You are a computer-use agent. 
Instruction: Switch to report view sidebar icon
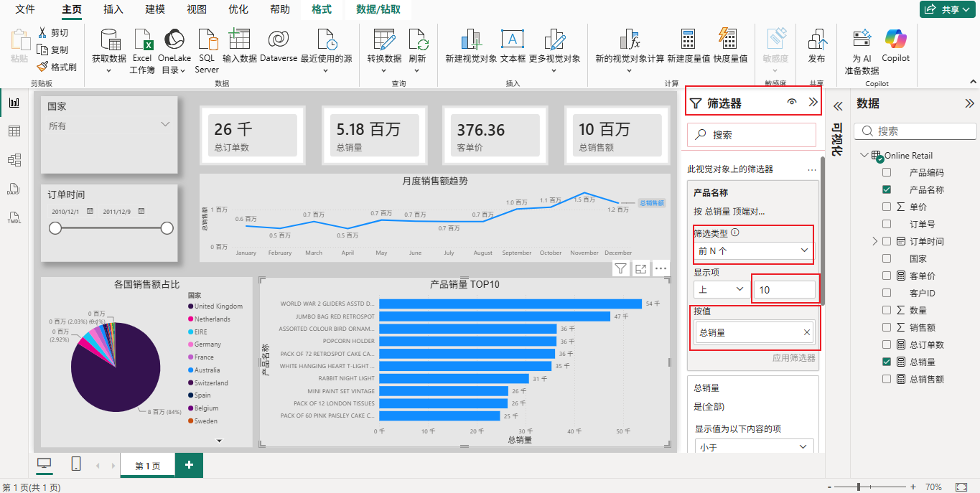pyautogui.click(x=14, y=103)
